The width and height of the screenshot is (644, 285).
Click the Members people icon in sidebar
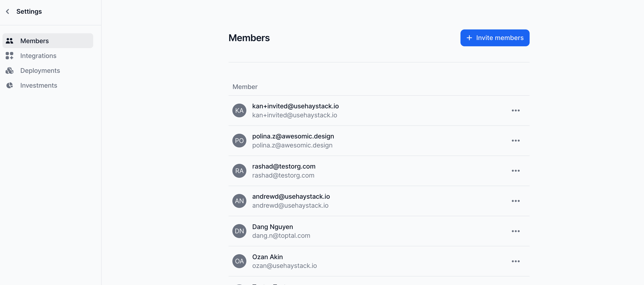[10, 41]
